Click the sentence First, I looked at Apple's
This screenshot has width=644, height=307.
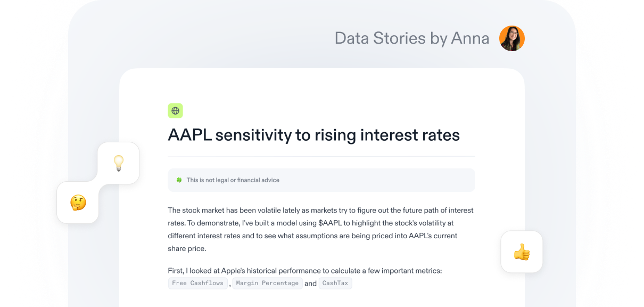click(x=305, y=271)
